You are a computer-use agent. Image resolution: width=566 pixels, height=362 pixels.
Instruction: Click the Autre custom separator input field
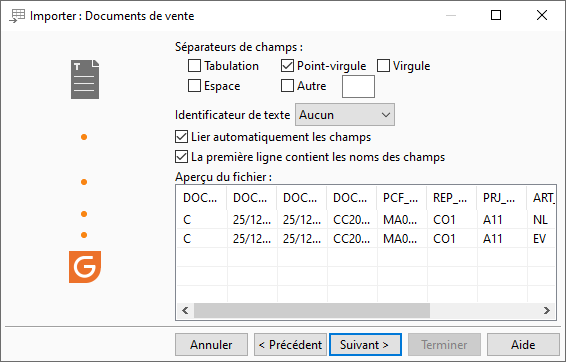tap(358, 87)
